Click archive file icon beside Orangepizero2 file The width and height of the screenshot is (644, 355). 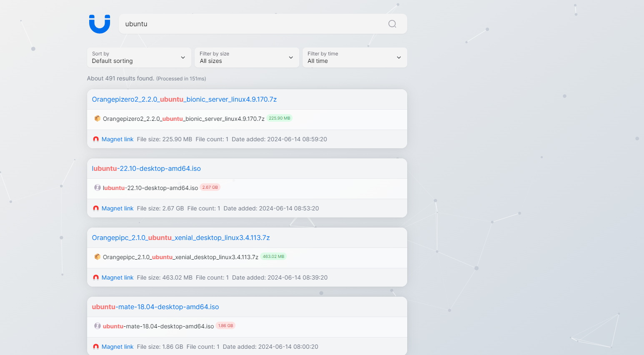(x=97, y=118)
